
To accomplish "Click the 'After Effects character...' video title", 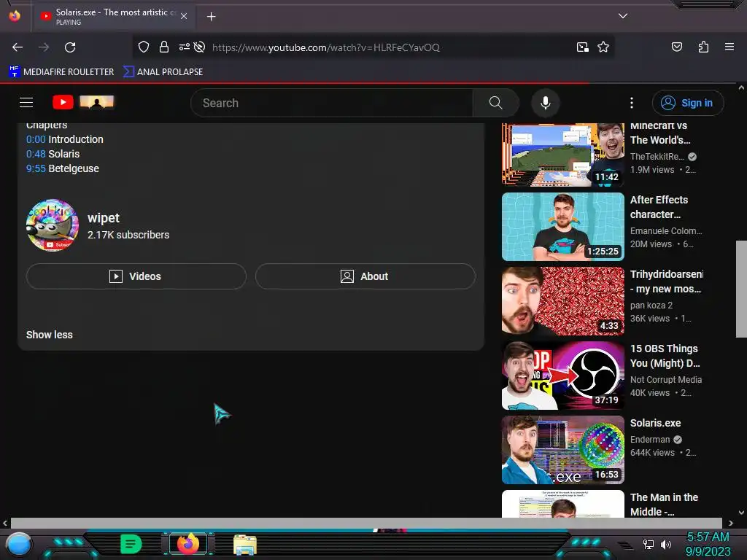I will pos(659,207).
